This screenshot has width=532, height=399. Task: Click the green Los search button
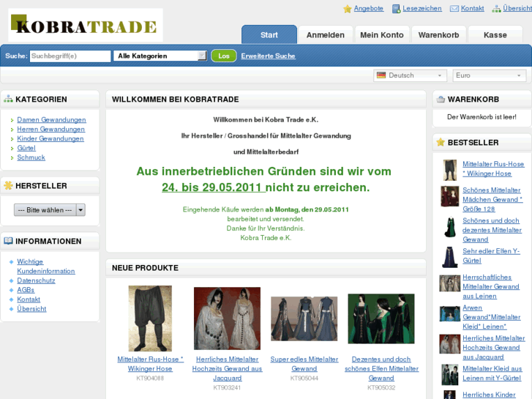[224, 56]
